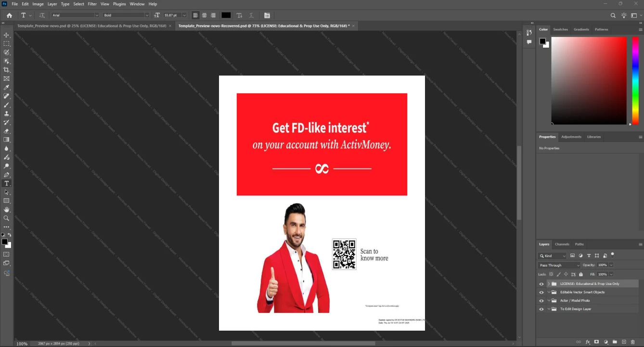Open the Arial font family dropdown
Screen dimensions: 644x347
point(75,15)
